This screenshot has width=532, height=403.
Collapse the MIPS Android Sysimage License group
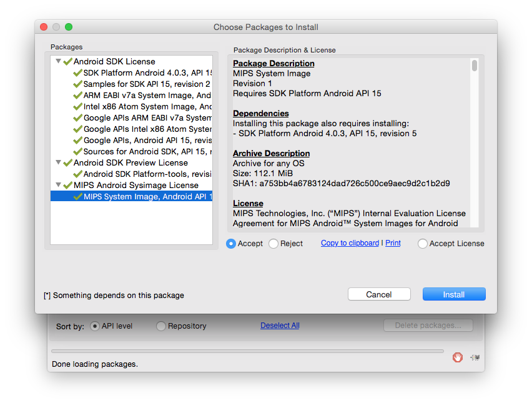click(58, 185)
